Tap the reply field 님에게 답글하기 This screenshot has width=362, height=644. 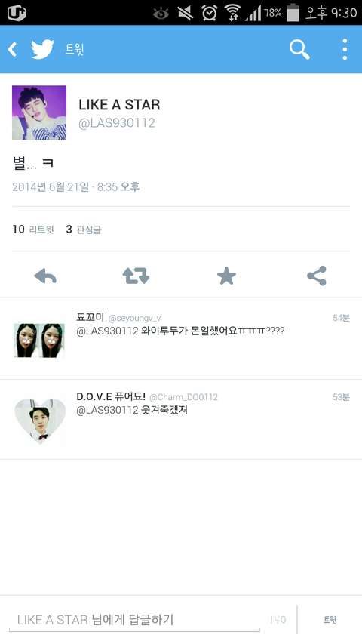click(135, 619)
